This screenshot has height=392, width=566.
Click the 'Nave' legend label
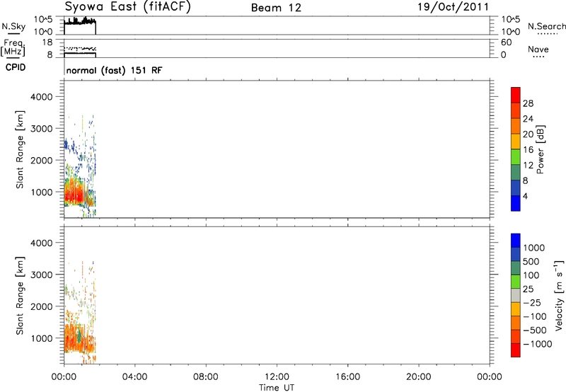coord(538,49)
